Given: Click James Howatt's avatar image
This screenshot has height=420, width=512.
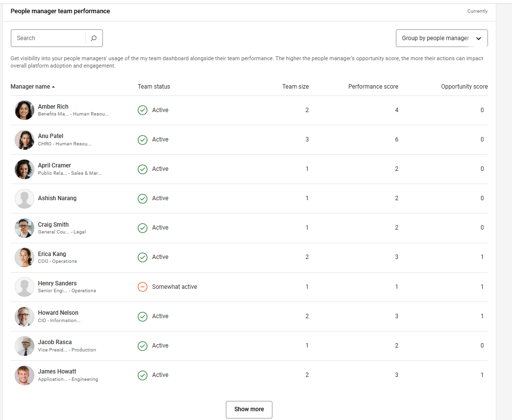Looking at the screenshot, I should coord(24,375).
